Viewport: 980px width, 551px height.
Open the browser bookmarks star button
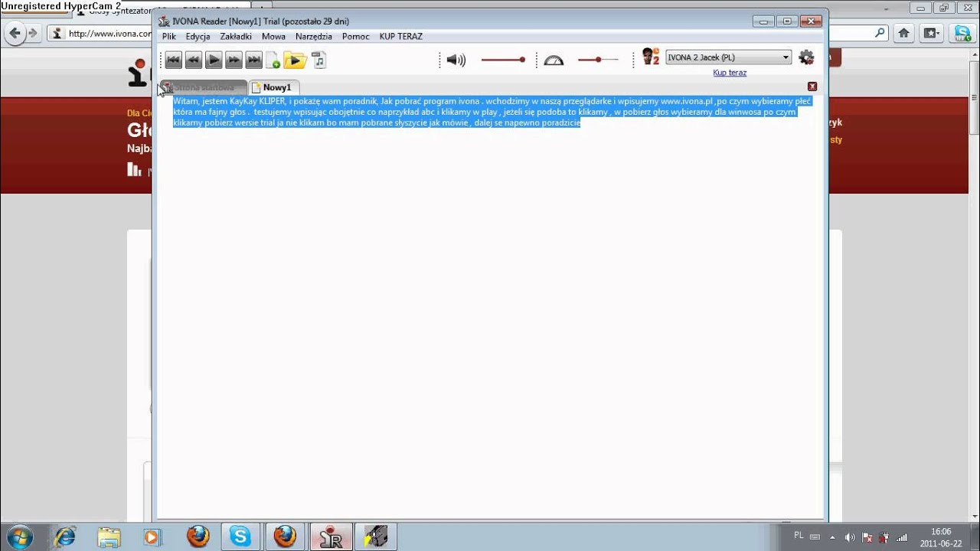[931, 33]
